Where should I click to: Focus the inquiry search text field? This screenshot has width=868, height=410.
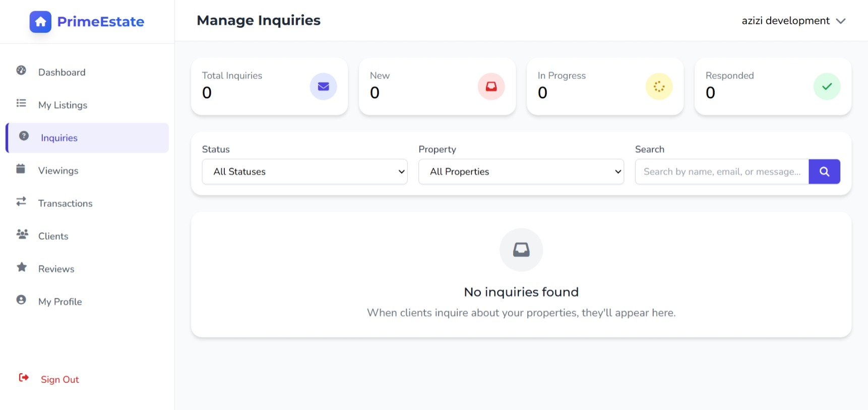tap(721, 172)
